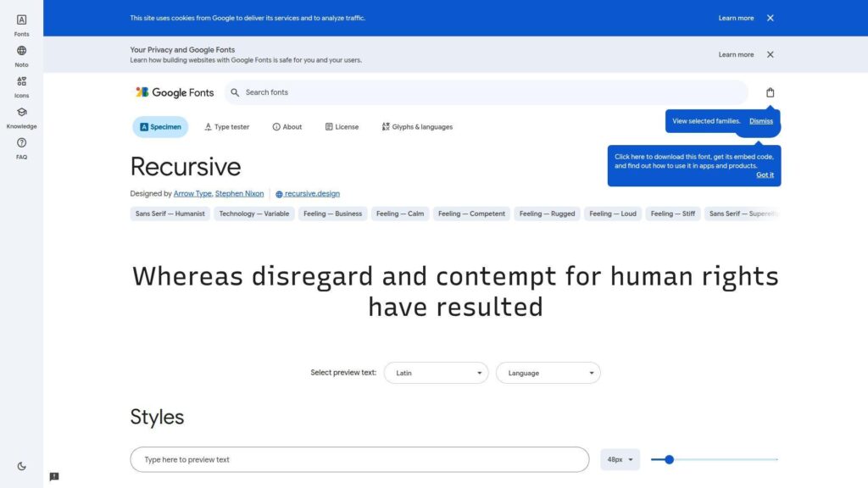Open the feedback icon at the bottom left

[53, 477]
